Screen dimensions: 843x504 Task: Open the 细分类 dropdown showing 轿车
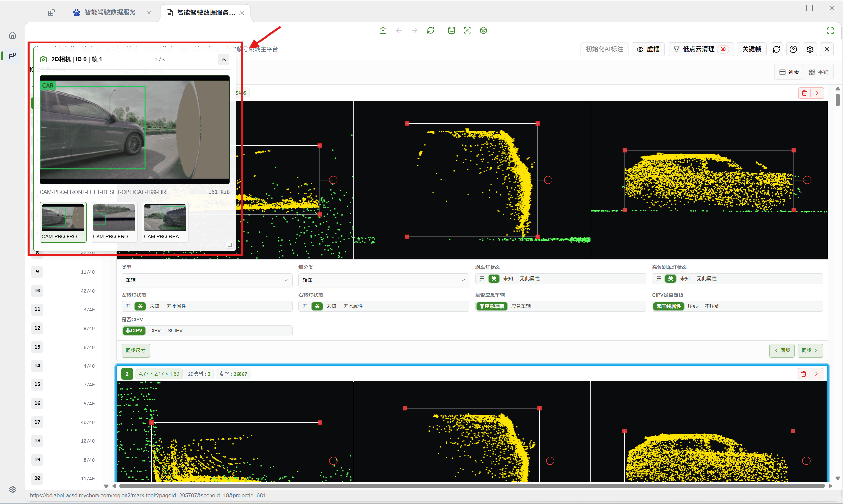pyautogui.click(x=384, y=280)
